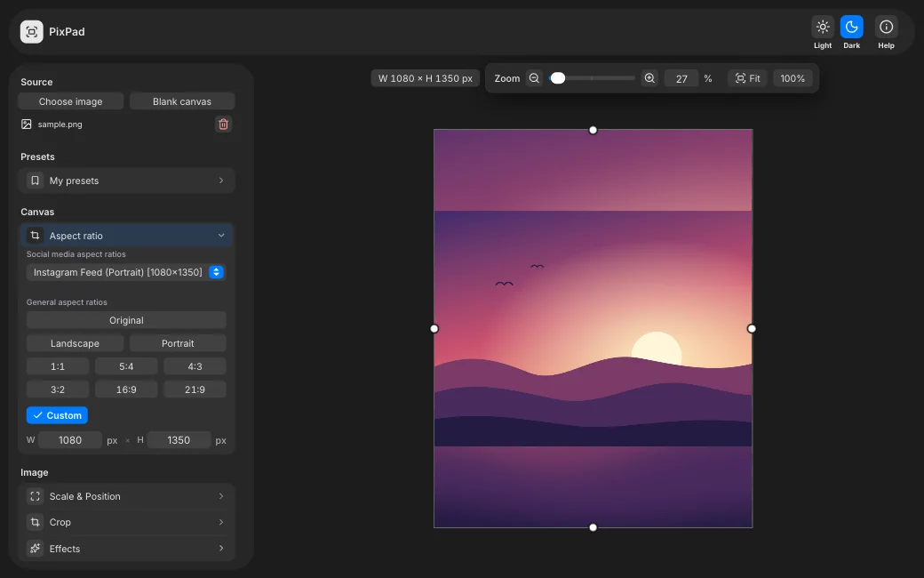This screenshot has width=924, height=578.
Task: Click the Fit to screen button
Action: click(x=748, y=78)
